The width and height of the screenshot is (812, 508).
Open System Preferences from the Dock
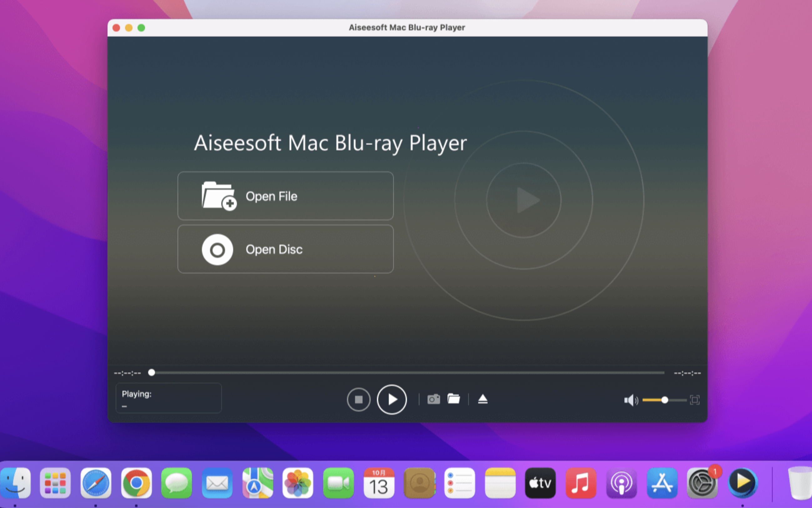pyautogui.click(x=702, y=483)
